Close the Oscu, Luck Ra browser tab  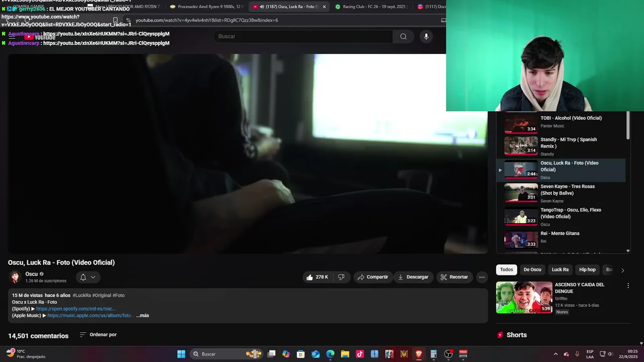324,7
